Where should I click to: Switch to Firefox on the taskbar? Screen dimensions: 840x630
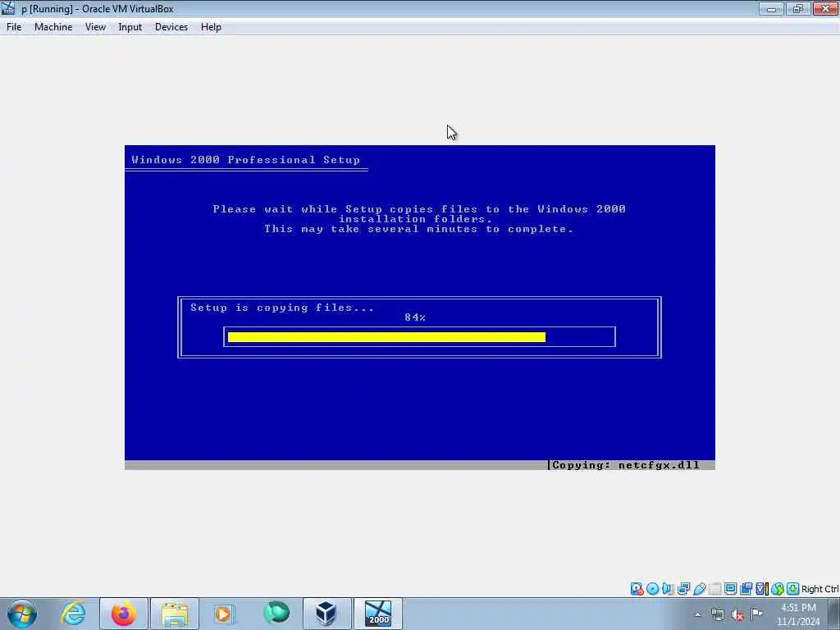point(124,614)
